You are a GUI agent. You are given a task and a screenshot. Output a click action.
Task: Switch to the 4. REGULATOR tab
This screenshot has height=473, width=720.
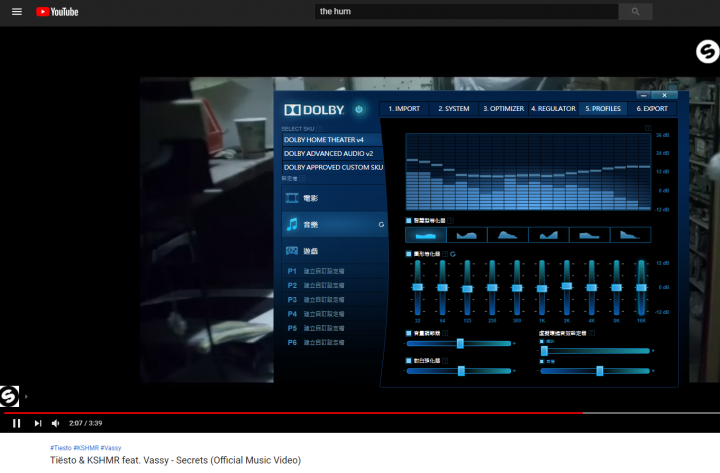coord(553,108)
